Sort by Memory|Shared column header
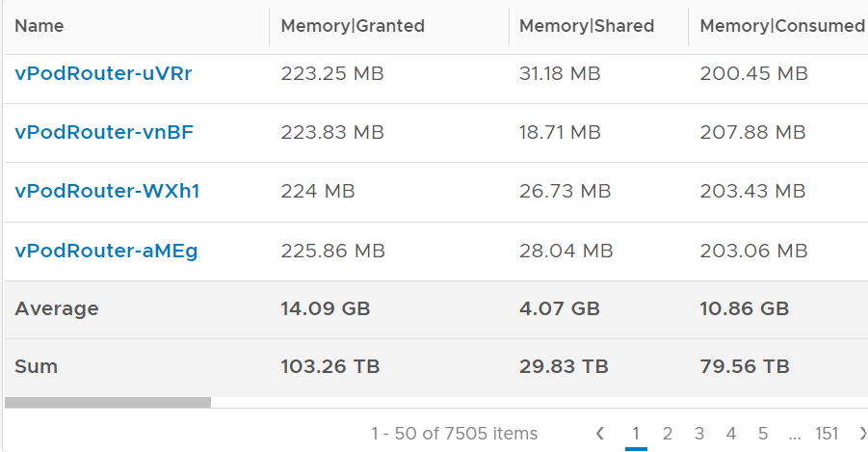The width and height of the screenshot is (868, 452). pos(587,26)
